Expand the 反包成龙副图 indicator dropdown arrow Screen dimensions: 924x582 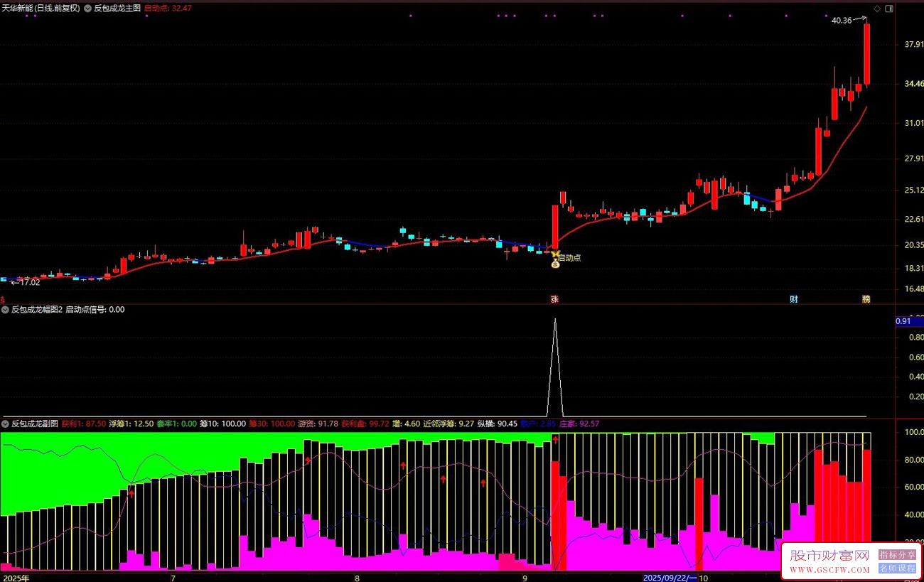pos(5,424)
